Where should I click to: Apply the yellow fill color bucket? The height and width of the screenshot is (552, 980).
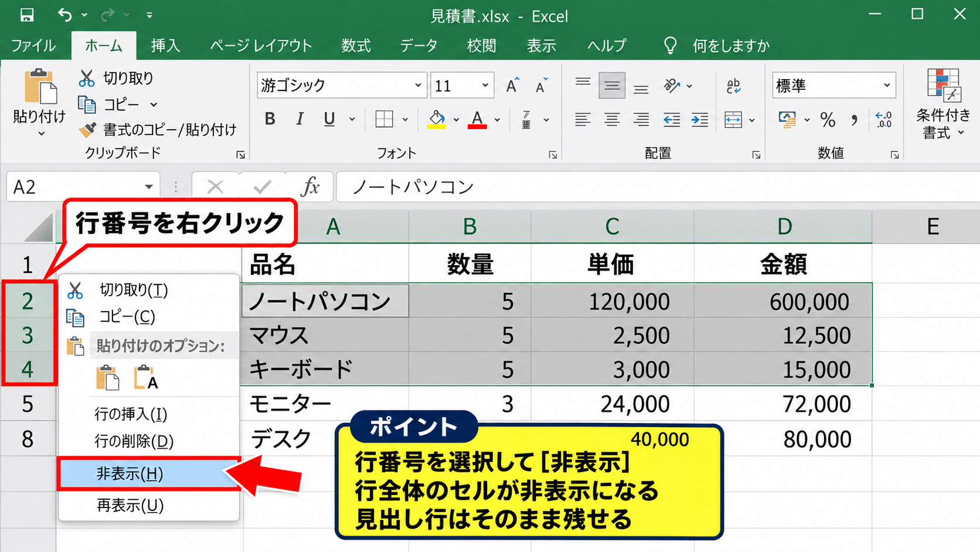pos(437,120)
